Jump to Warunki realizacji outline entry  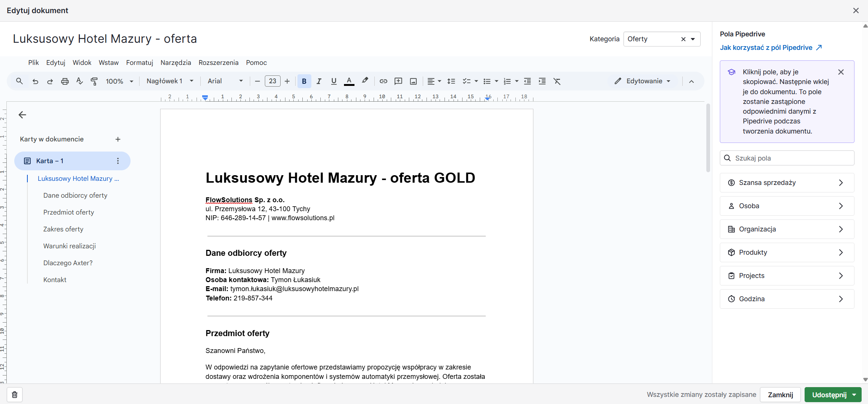click(70, 246)
